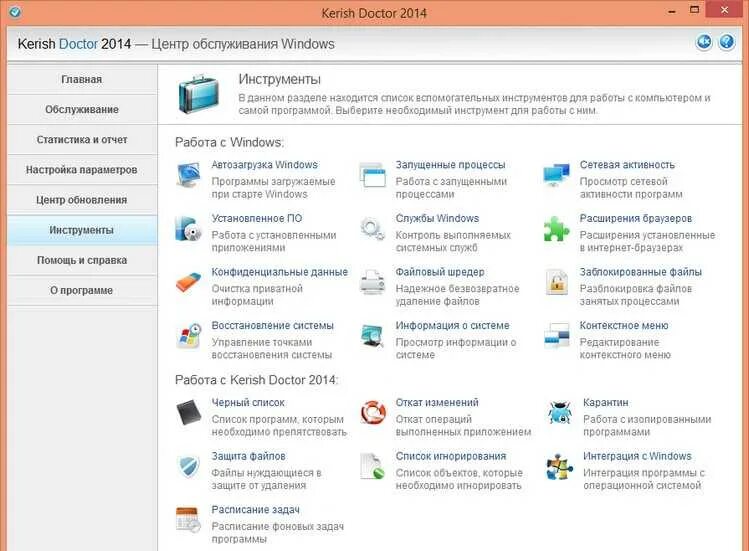Open the О программе section

click(x=82, y=290)
